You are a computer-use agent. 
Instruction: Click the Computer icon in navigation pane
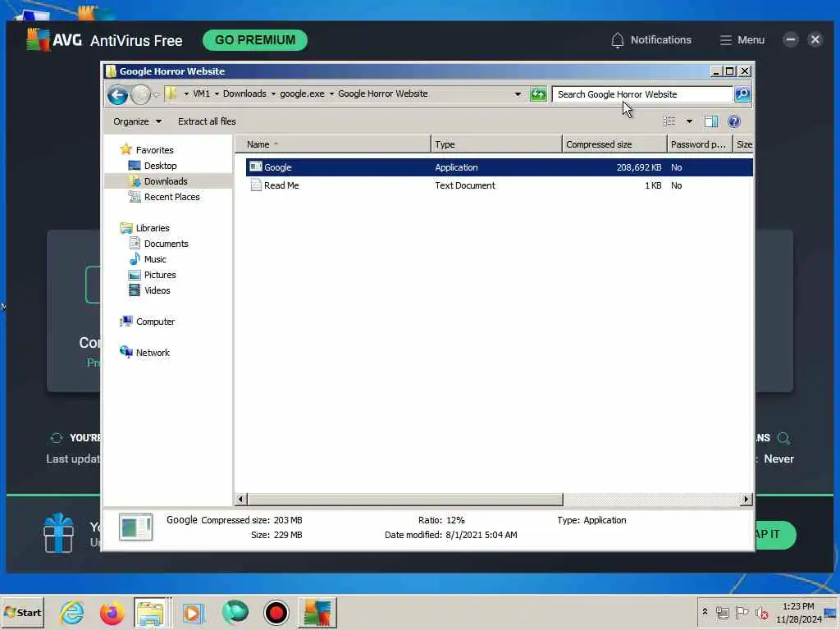tap(126, 322)
